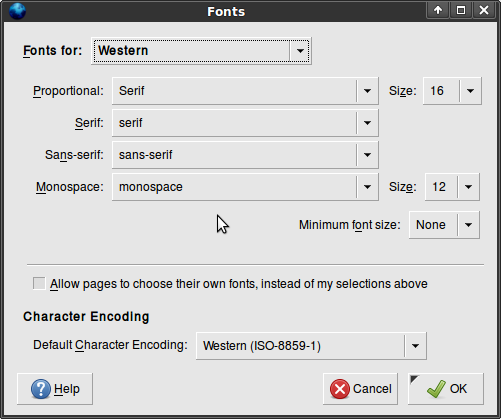This screenshot has height=419, width=501.
Task: Click the maximize window square icon
Action: (x=461, y=10)
